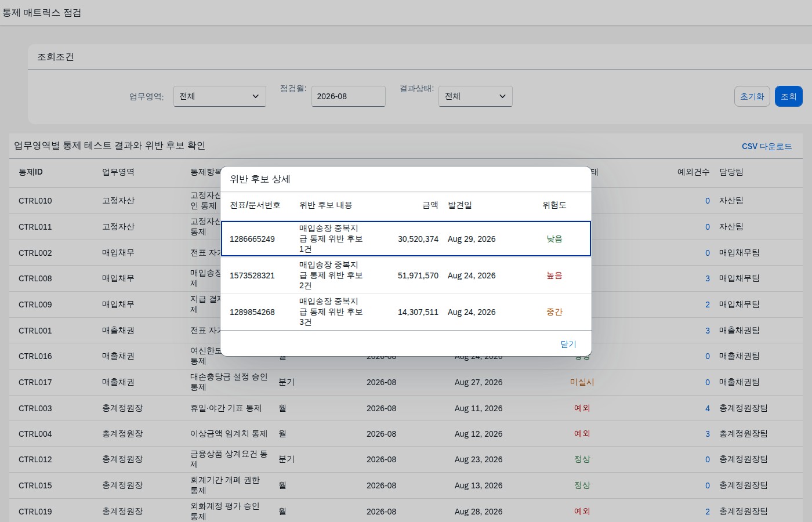Open exception count 2 for CTRL009
The image size is (812, 522).
tap(708, 304)
